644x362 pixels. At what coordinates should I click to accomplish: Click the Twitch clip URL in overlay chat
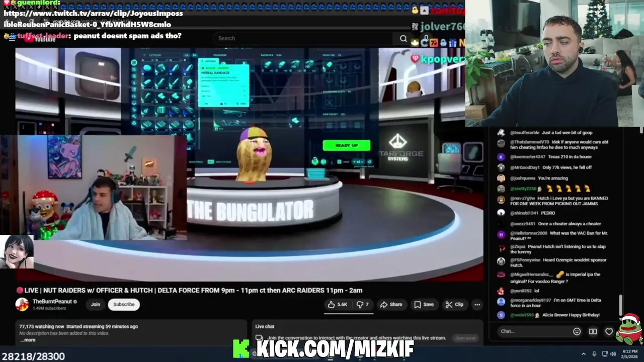[x=93, y=19]
